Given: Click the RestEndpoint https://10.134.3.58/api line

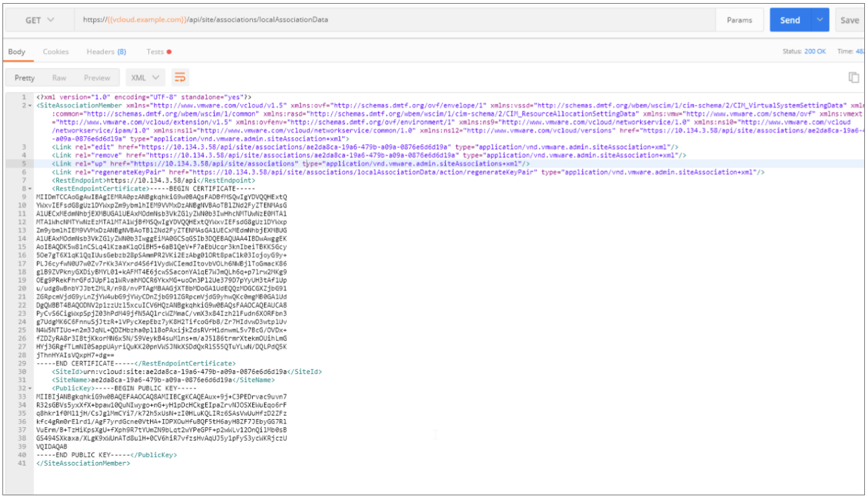Looking at the screenshot, I should 153,180.
